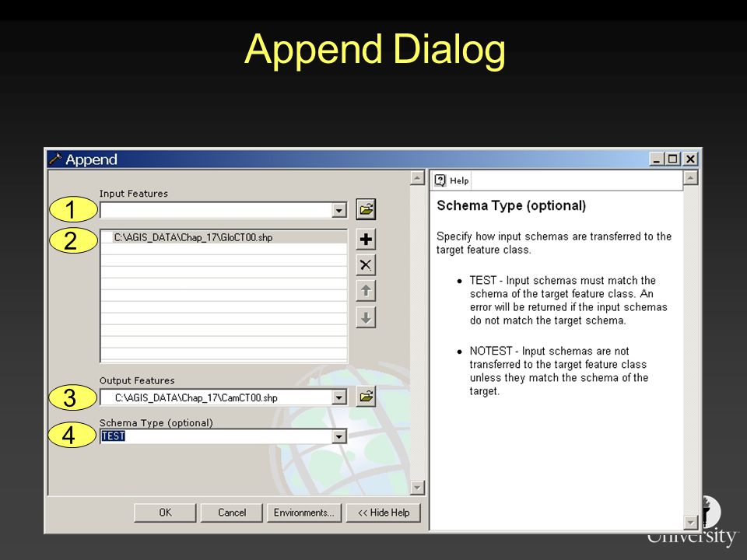The image size is (747, 560).
Task: Click the scroll down arrow of the parameters pane
Action: [x=417, y=487]
